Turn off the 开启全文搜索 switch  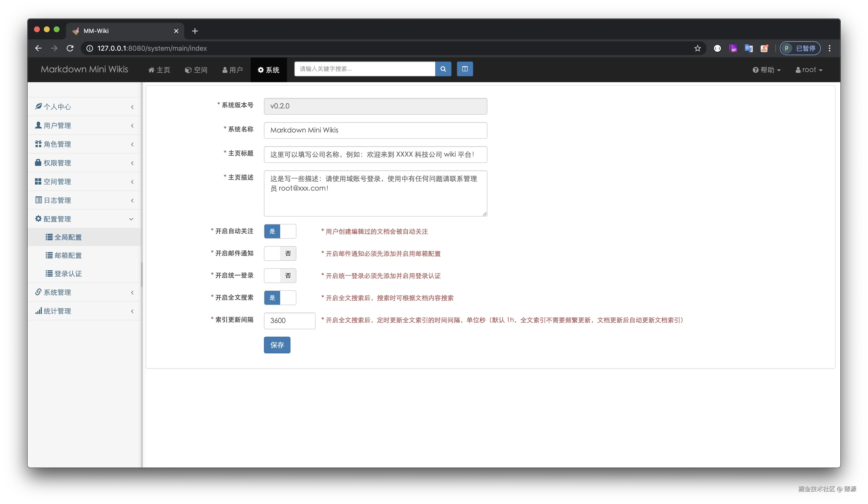tap(280, 298)
